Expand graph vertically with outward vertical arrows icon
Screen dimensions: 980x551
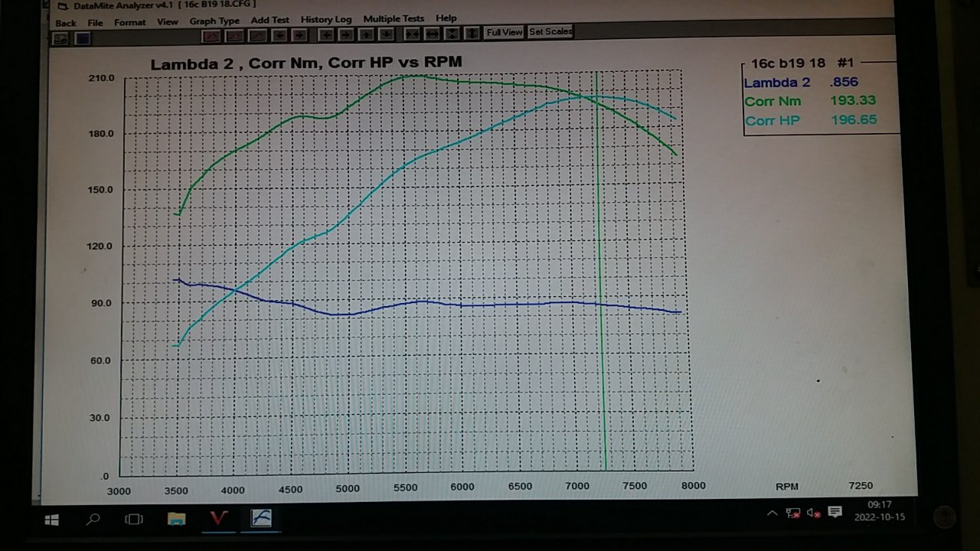[472, 34]
